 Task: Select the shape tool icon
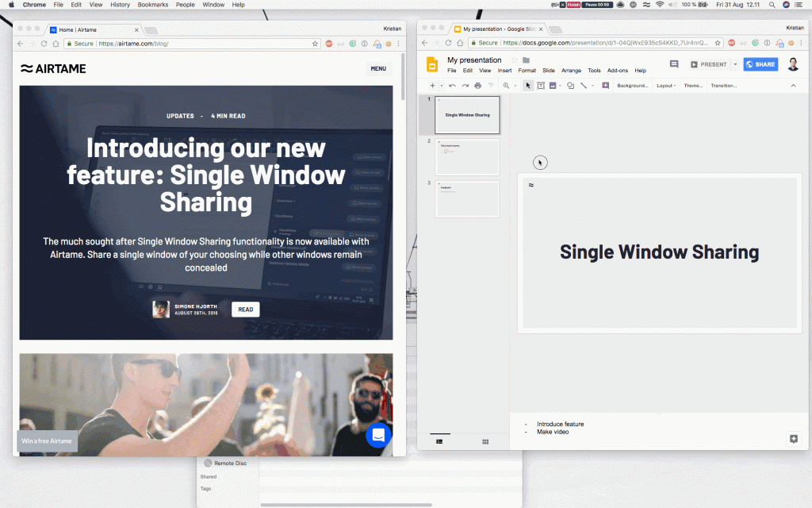click(570, 86)
